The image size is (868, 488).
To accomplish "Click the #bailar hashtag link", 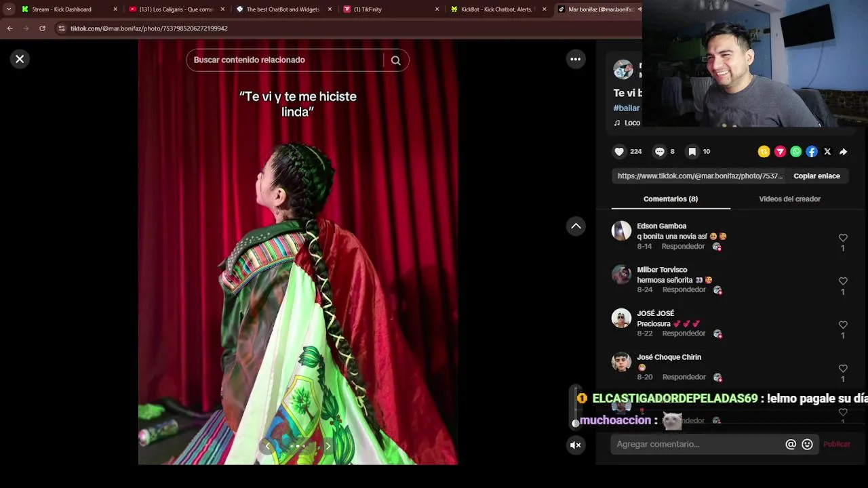I will (627, 108).
